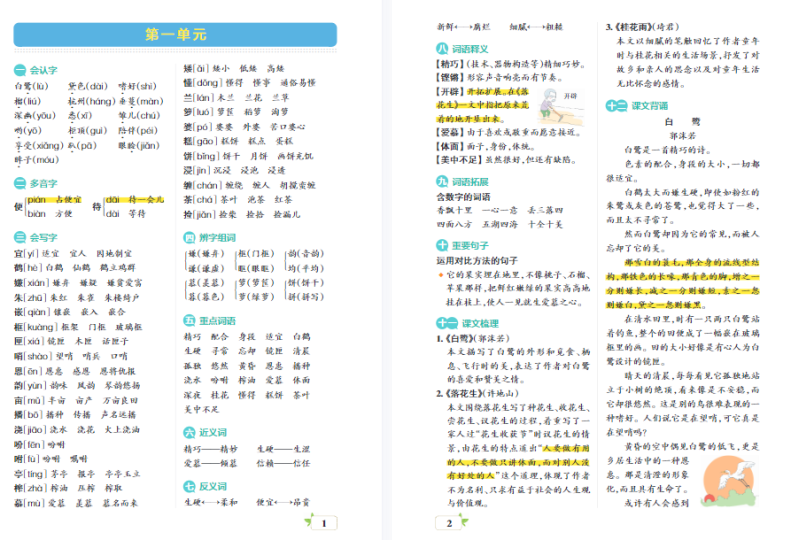The image size is (791, 540).
Task: Click the page number 1 badge
Action: pyautogui.click(x=324, y=522)
